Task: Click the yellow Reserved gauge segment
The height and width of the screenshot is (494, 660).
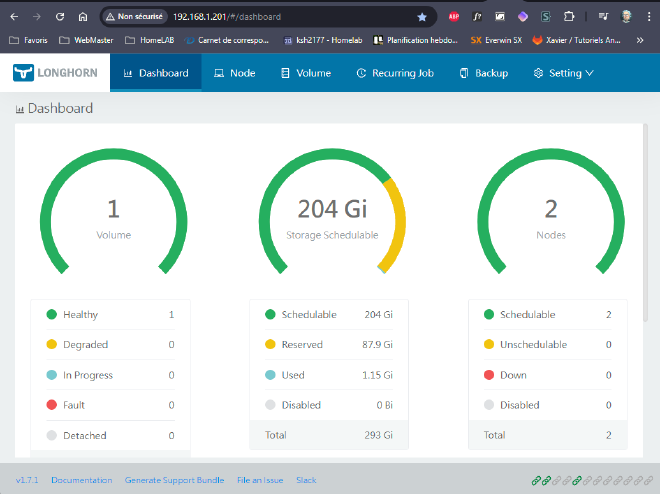Action: click(399, 223)
